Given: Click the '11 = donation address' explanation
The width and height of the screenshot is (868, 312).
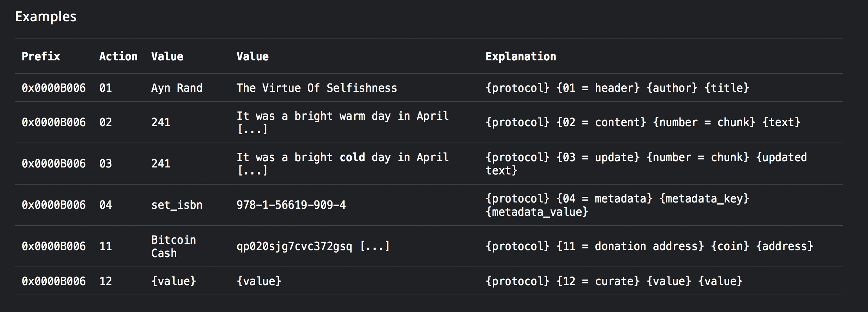Looking at the screenshot, I should 649,246.
